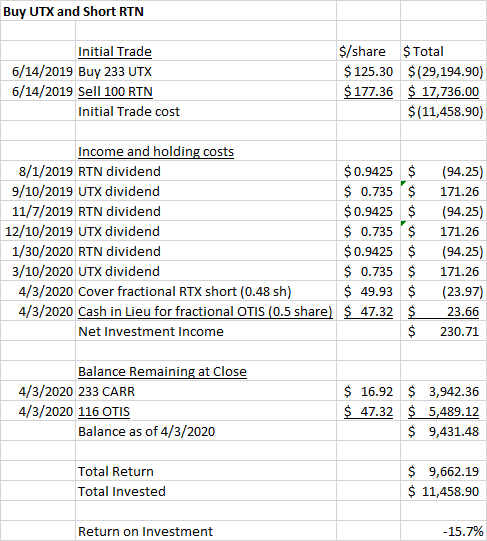
Task: Select the $5,489.12 total cell
Action: point(444,412)
